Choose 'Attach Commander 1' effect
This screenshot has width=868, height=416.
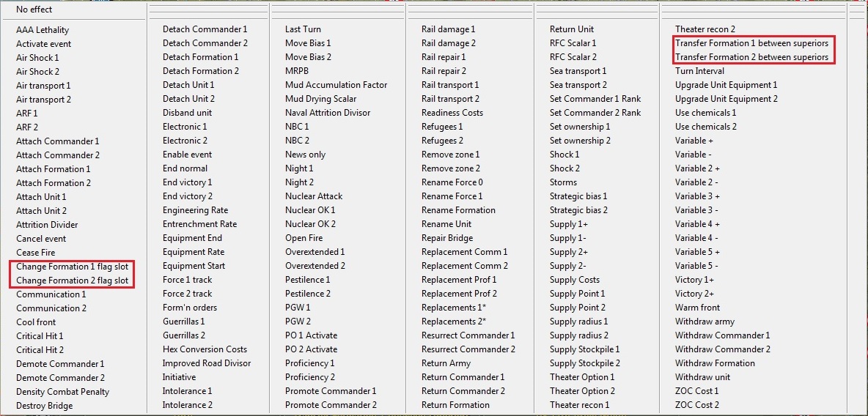[58, 141]
